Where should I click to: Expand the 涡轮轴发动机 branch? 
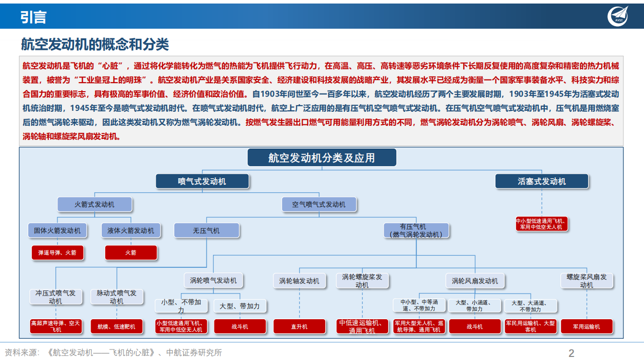coord(300,280)
